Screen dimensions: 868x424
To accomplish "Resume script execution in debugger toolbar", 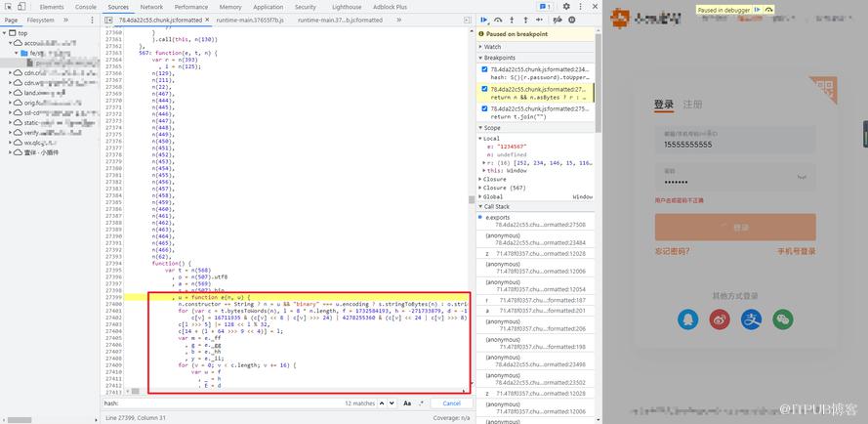I will point(484,20).
